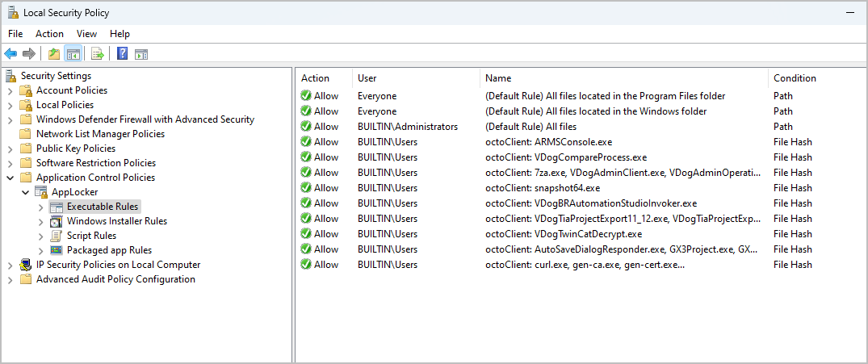The image size is (868, 364).
Task: Sort rules by the User column header
Action: click(367, 78)
